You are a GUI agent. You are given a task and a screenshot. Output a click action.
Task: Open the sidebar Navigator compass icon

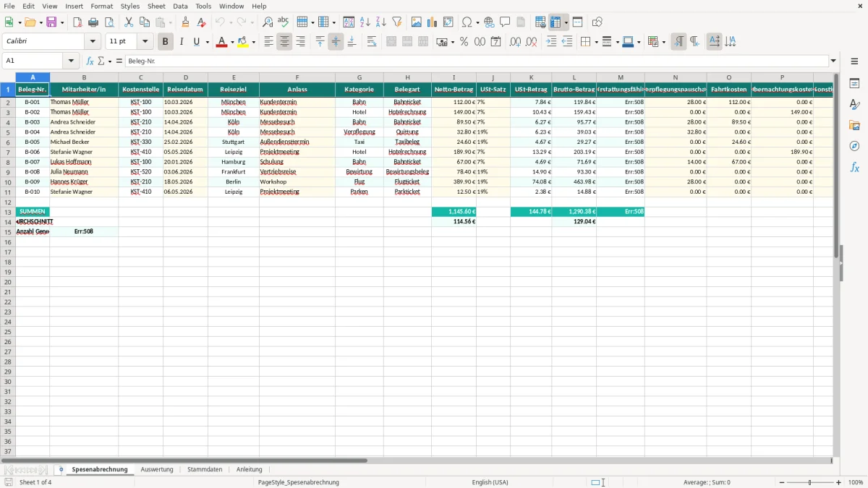(854, 147)
